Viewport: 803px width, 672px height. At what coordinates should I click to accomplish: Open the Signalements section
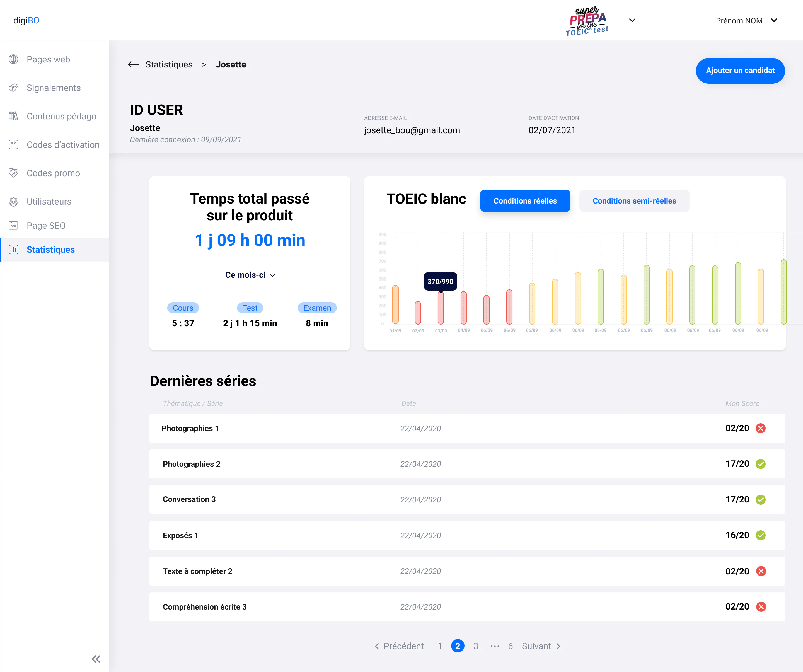pyautogui.click(x=54, y=88)
